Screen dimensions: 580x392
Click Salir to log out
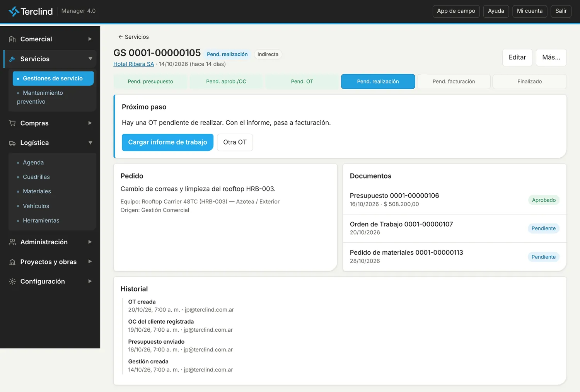(x=561, y=11)
